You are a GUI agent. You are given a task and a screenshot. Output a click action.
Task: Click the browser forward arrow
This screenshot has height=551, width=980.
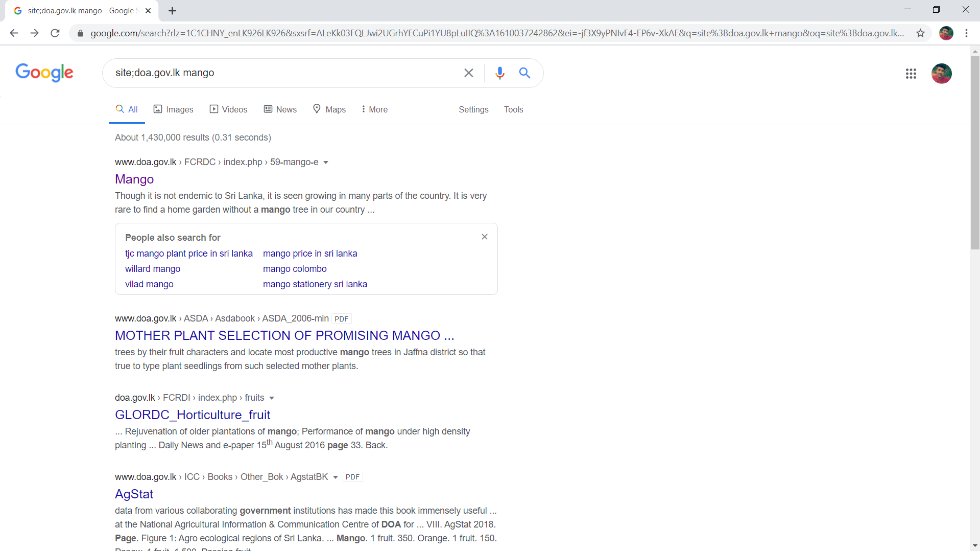click(x=34, y=33)
